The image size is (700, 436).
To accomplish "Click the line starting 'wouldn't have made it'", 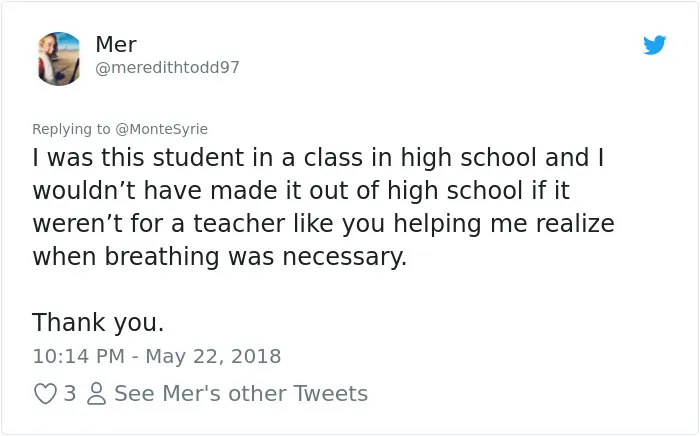I will pyautogui.click(x=301, y=191).
